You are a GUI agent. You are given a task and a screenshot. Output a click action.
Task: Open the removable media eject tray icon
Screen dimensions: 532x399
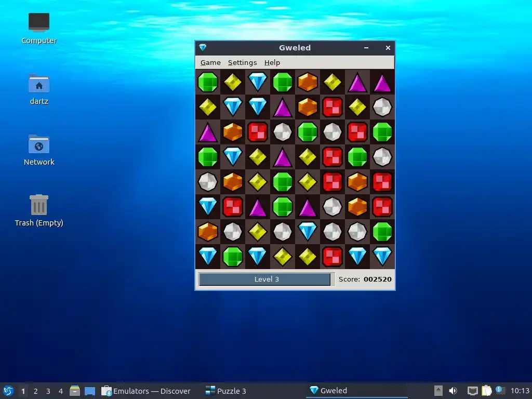click(438, 391)
